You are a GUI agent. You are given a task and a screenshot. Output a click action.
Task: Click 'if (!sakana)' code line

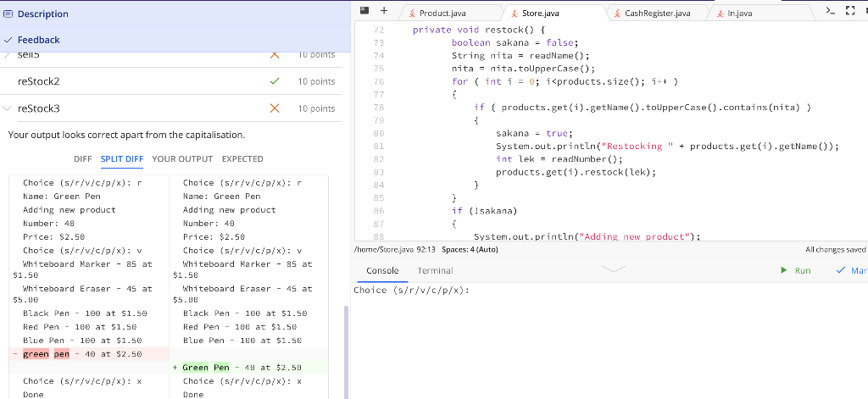[484, 211]
